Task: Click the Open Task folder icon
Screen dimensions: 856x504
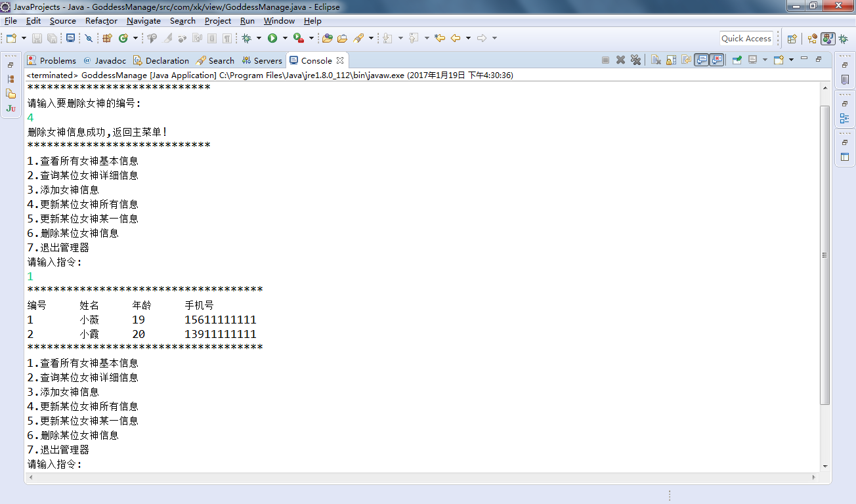Action: 342,38
